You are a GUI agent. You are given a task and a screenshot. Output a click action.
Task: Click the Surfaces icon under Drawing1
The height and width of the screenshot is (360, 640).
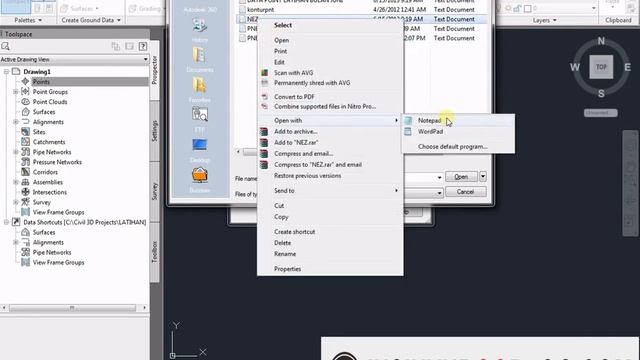[x=25, y=112]
